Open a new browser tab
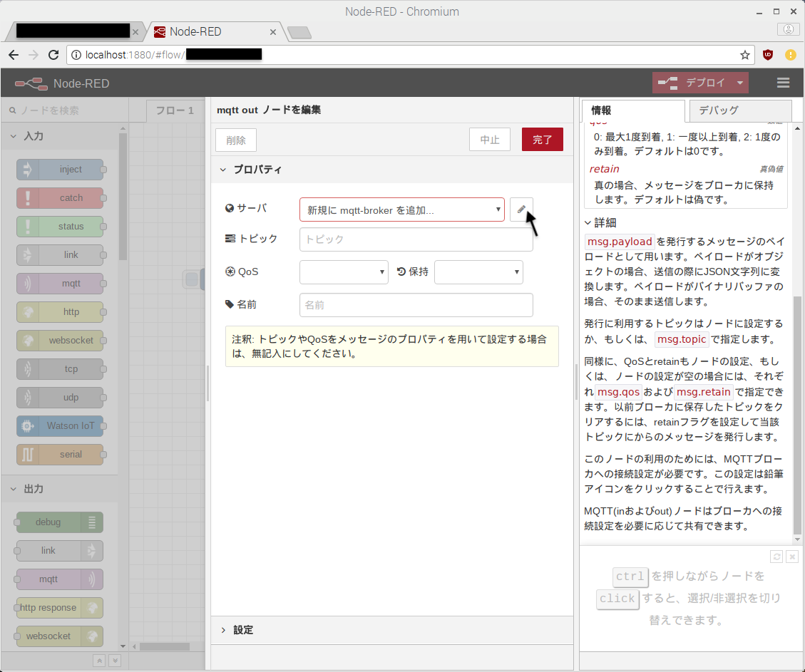Screen dimensions: 805x672 pyautogui.click(x=299, y=32)
